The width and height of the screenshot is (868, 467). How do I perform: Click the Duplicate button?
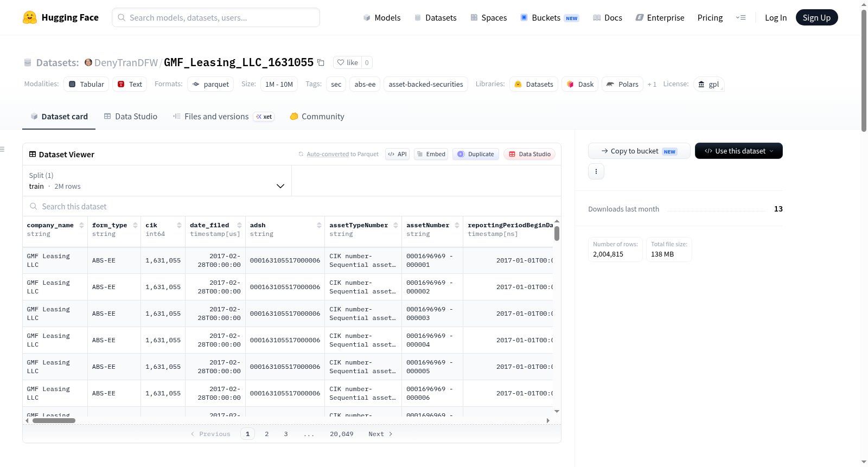click(476, 154)
